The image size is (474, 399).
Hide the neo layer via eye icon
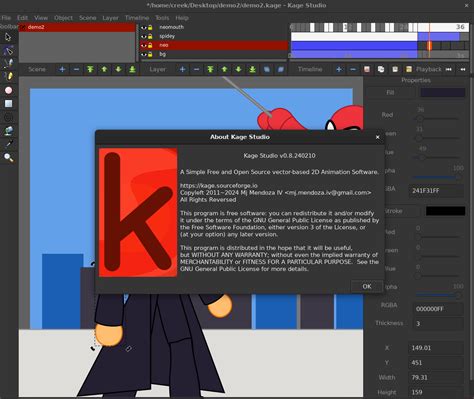144,45
